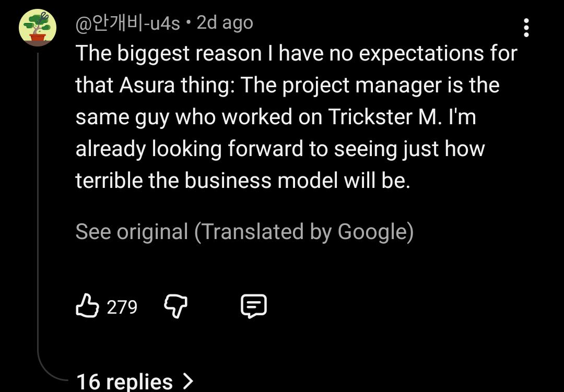Show original text via See original
Viewport: 564px width, 392px height.
[x=132, y=231]
